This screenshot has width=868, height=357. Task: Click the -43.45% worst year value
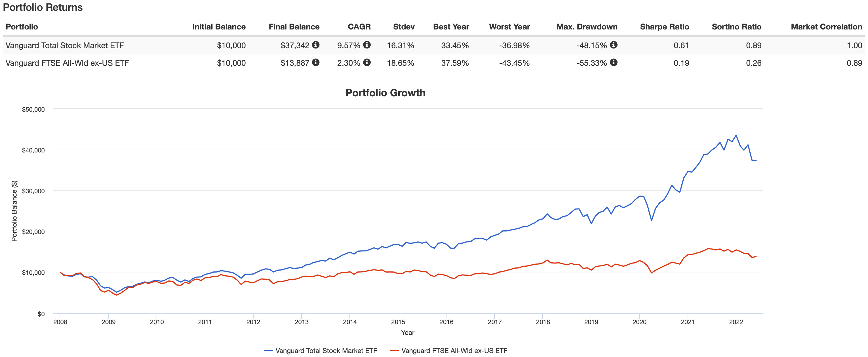pyautogui.click(x=514, y=63)
